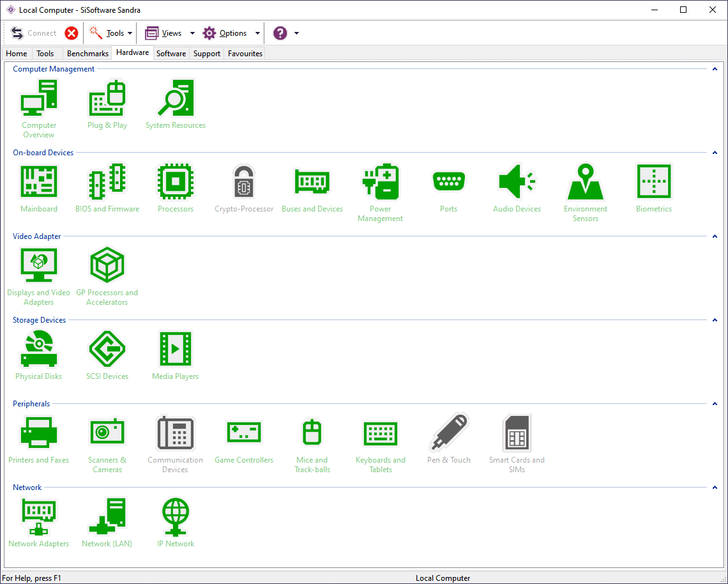Open GP Processors and Accelerators module
The image size is (728, 584).
[x=107, y=275]
